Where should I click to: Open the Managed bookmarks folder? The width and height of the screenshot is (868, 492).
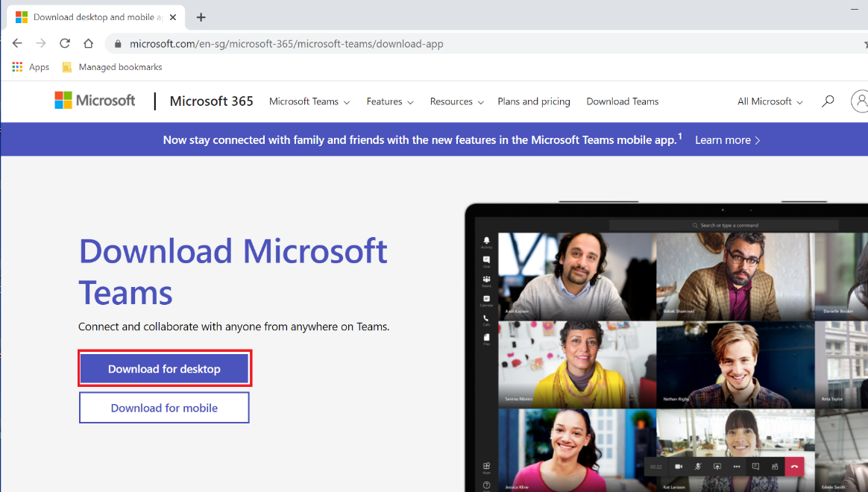point(113,67)
